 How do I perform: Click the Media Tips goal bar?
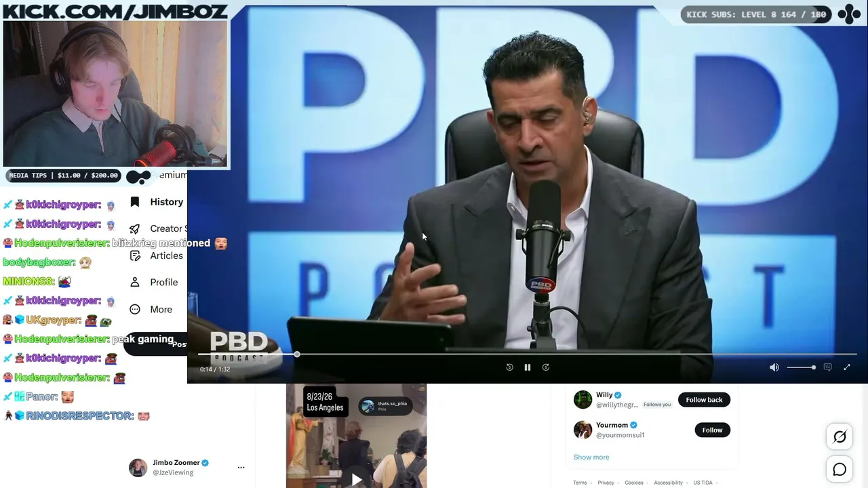(x=64, y=176)
